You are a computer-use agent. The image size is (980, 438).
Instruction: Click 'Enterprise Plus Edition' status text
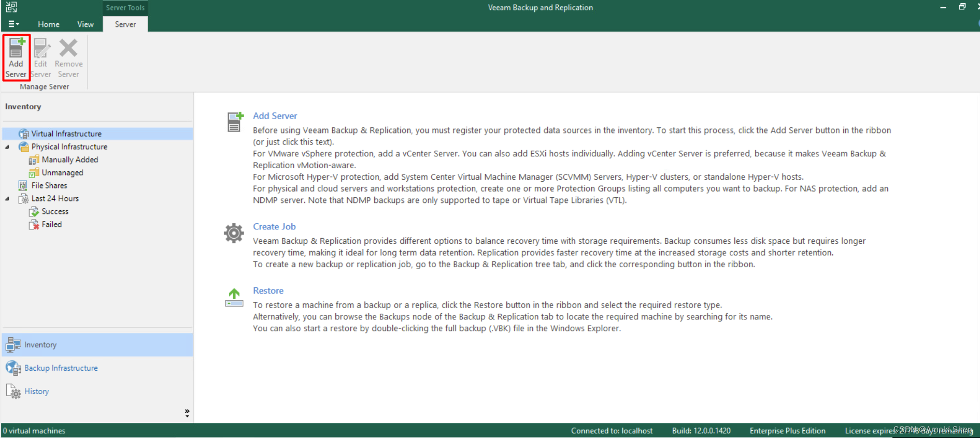(787, 431)
